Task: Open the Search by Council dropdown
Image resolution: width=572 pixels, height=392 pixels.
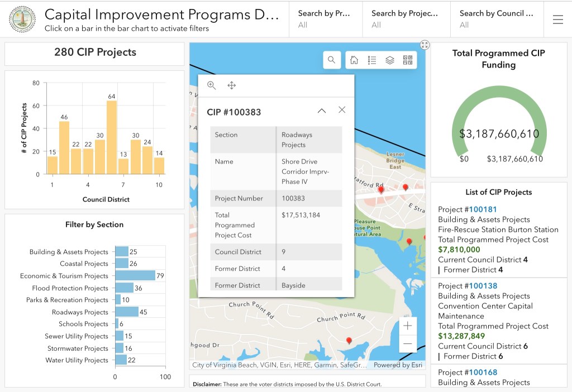Action: [x=497, y=19]
